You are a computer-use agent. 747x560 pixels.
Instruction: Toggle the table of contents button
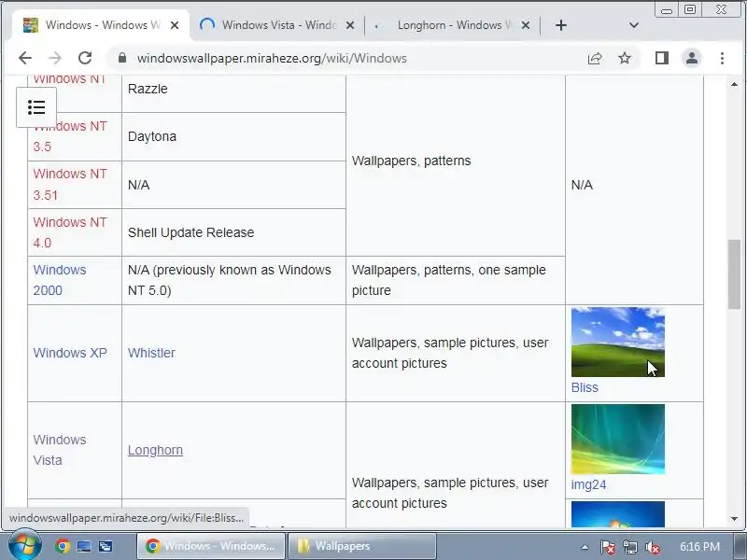coord(36,107)
